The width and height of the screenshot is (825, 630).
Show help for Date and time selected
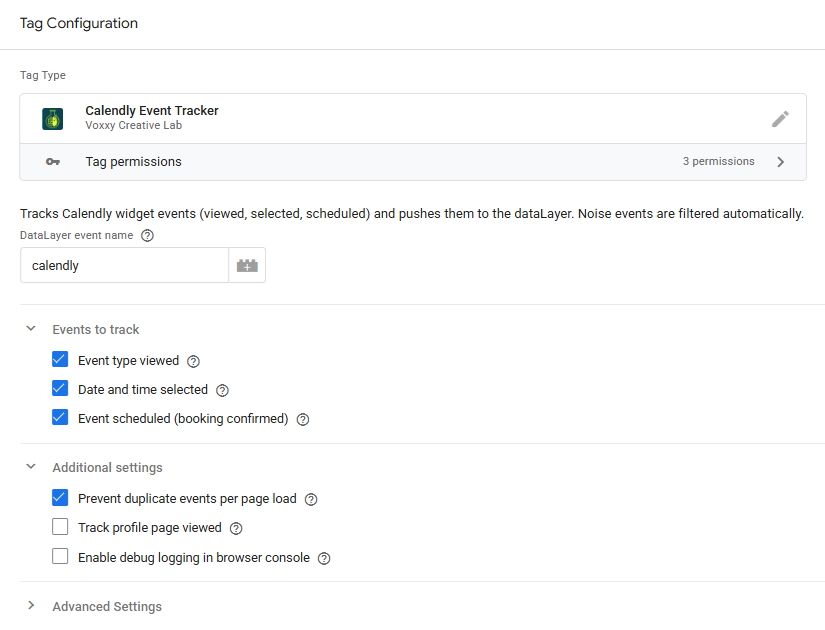point(223,390)
